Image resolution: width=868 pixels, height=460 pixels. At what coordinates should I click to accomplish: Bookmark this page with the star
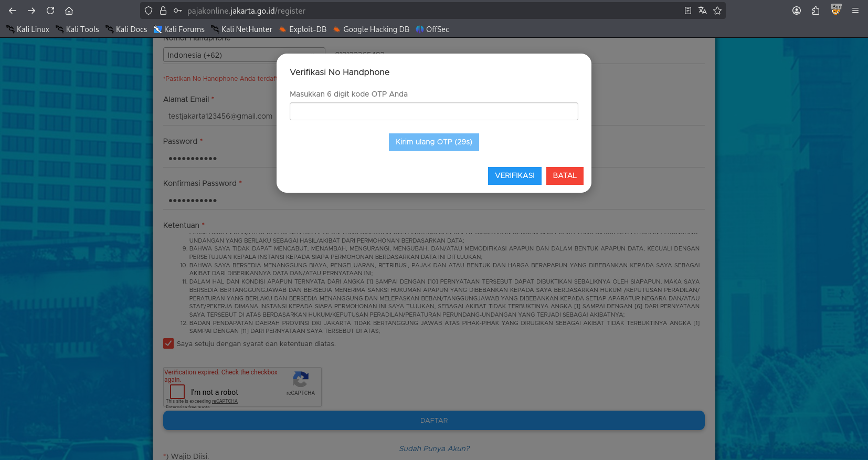click(x=717, y=11)
